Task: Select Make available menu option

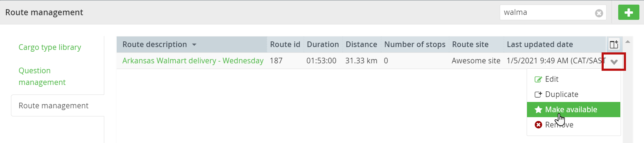Action: (573, 109)
